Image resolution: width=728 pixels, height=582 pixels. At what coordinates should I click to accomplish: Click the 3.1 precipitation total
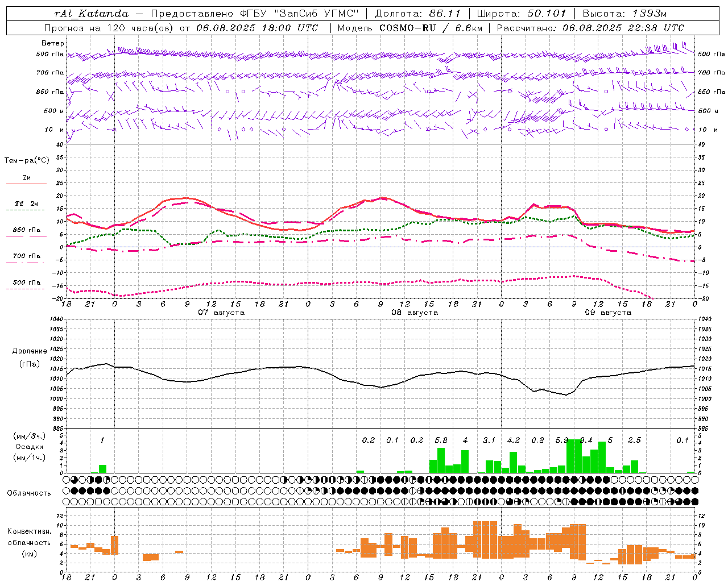pyautogui.click(x=489, y=440)
